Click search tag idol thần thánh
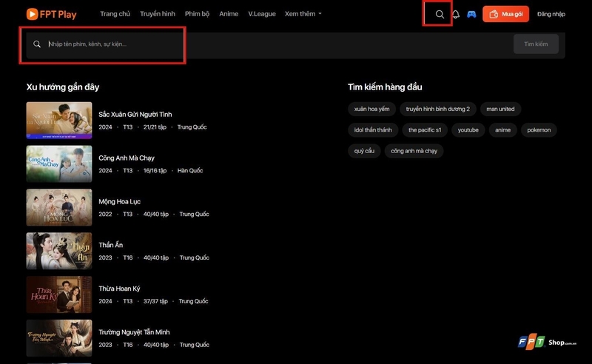Screen dimensions: 592x364 (373, 130)
